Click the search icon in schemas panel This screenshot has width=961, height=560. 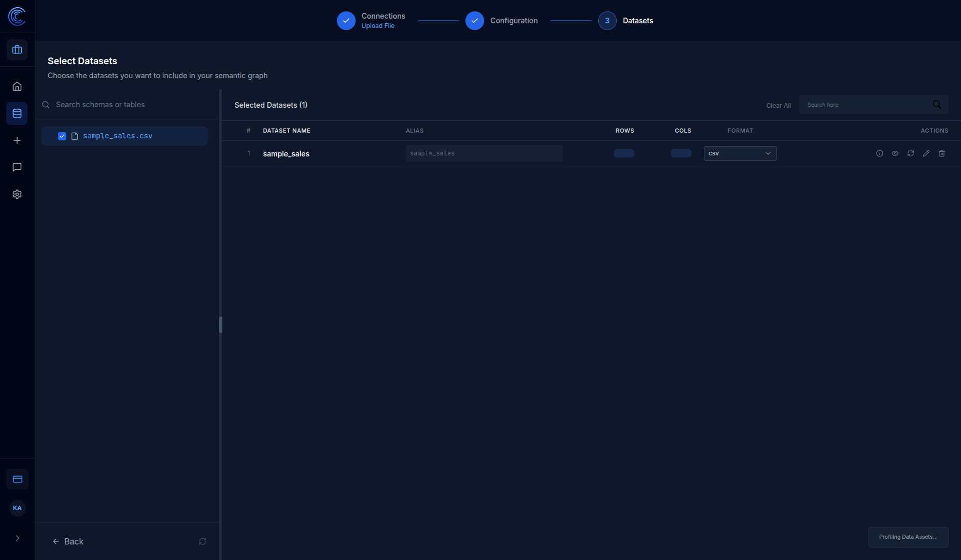[46, 105]
